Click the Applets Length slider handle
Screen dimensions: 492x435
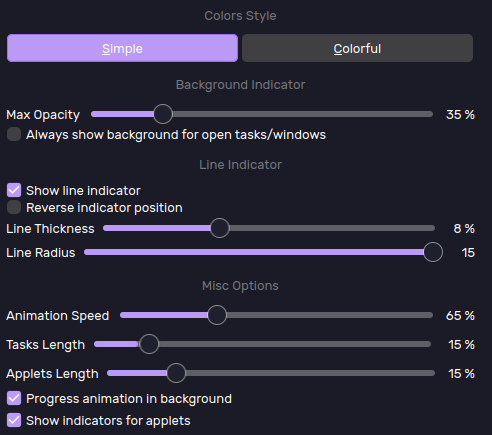(x=176, y=373)
